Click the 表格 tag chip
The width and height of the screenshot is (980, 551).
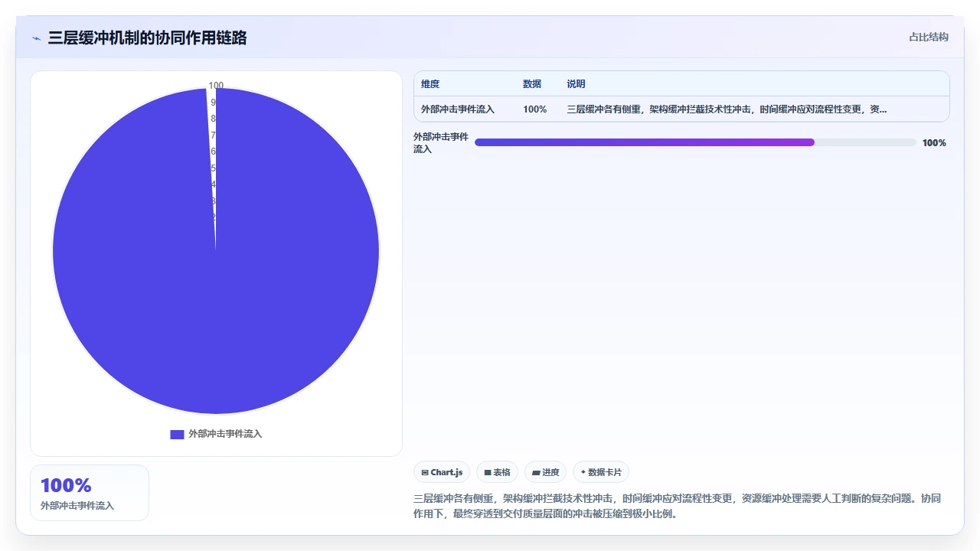pyautogui.click(x=497, y=472)
